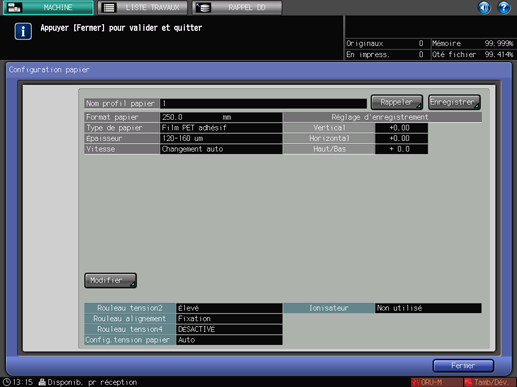
Task: Select Rouleau tension2 value Élevé
Action: 229,308
